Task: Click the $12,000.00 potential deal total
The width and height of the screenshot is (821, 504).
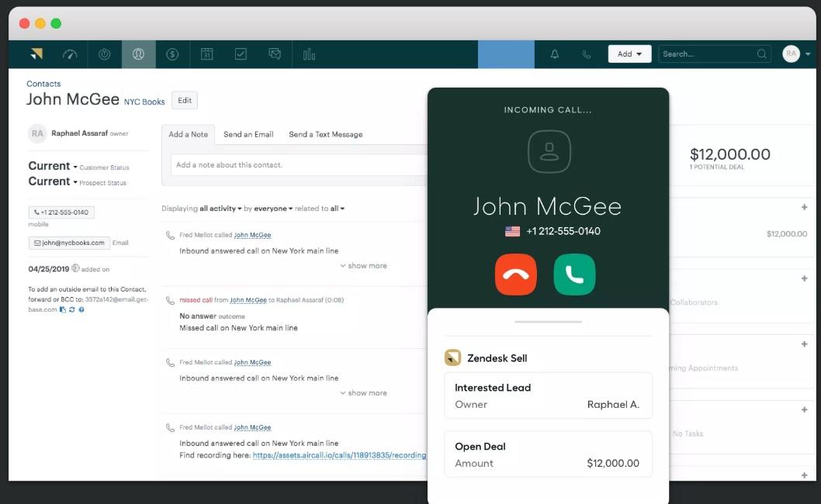Action: tap(730, 154)
